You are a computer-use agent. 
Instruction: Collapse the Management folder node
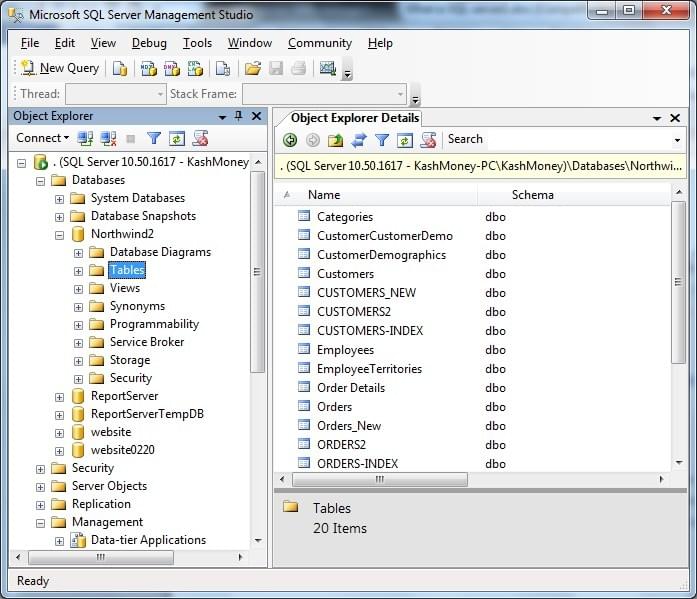(40, 523)
